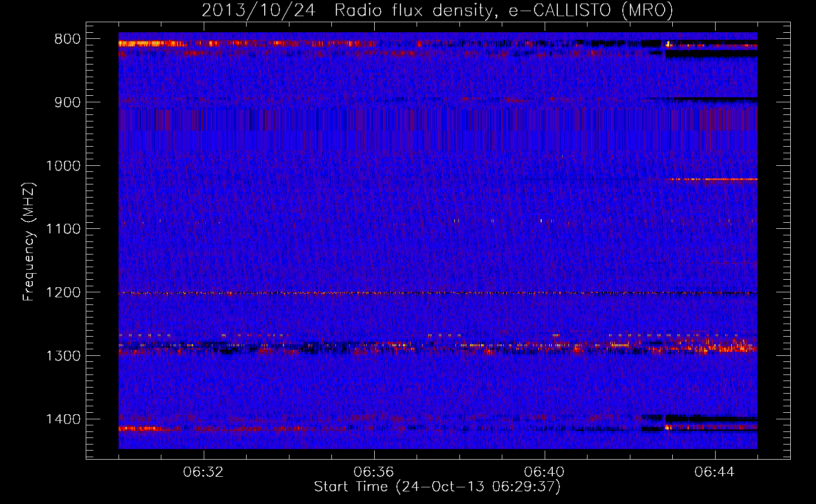Click the 06:32 time tick label
The width and height of the screenshot is (816, 504).
click(x=203, y=472)
